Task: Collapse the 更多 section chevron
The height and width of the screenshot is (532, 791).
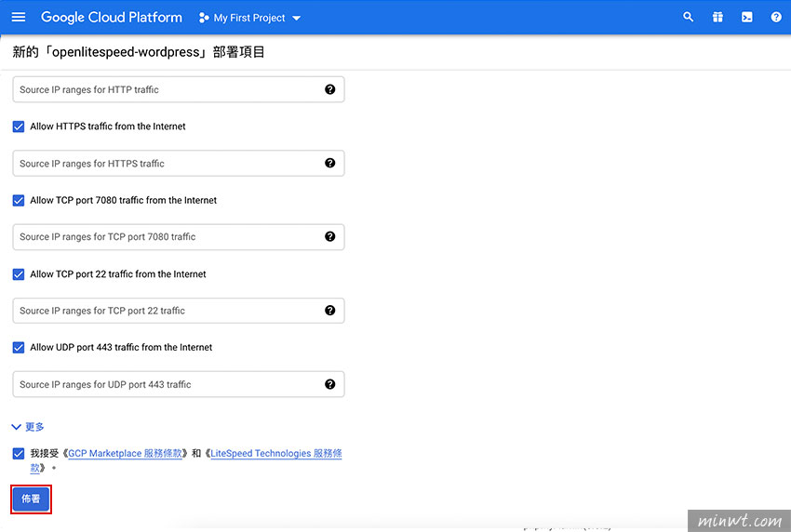Action: click(16, 427)
